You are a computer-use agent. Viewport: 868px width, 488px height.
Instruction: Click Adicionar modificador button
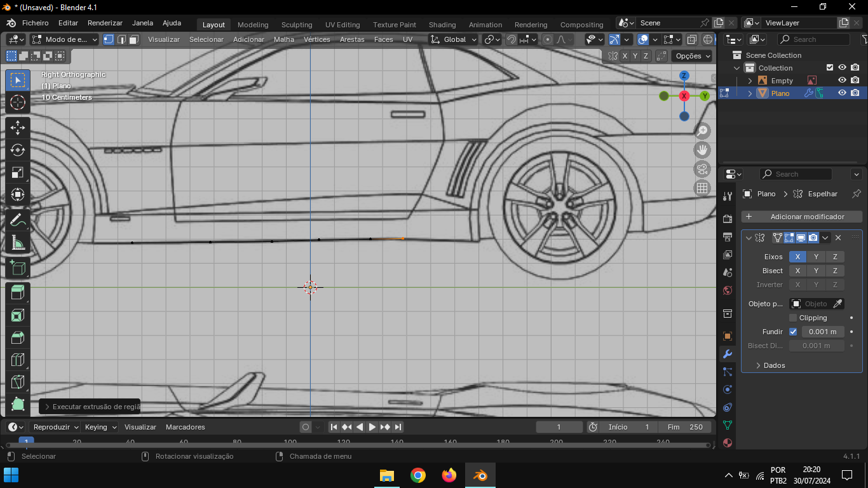pyautogui.click(x=802, y=217)
